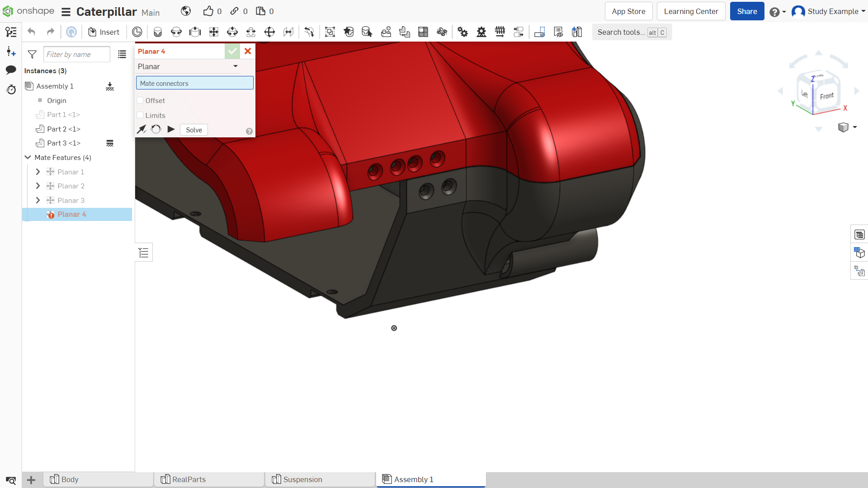Image resolution: width=868 pixels, height=488 pixels.
Task: Click the globe public document icon
Action: click(x=186, y=11)
